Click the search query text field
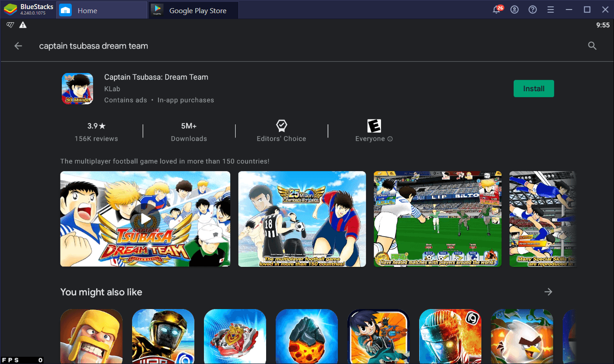614x364 pixels. (94, 46)
